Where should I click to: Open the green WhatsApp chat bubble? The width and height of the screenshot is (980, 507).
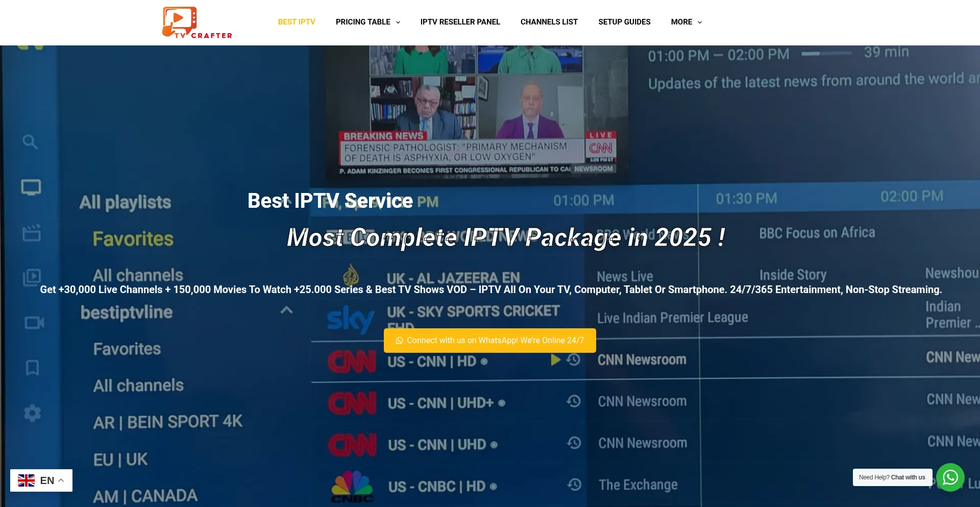pos(950,477)
